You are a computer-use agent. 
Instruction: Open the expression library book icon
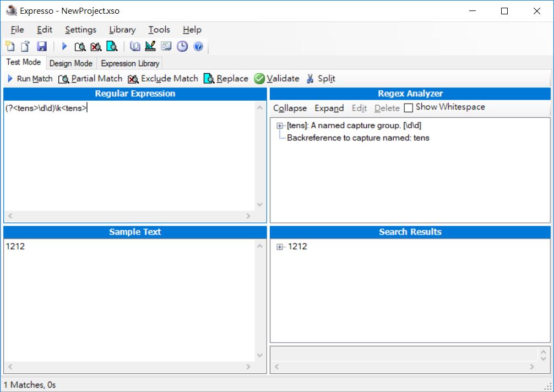[x=135, y=46]
